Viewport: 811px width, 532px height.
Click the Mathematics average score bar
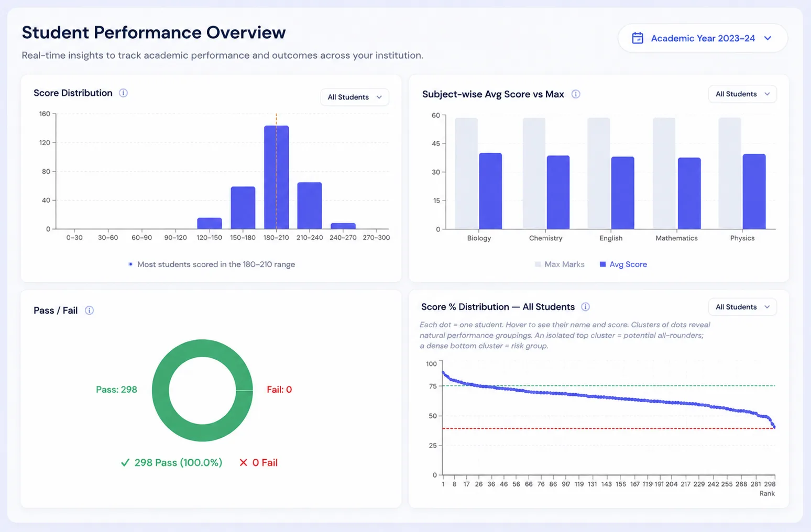point(689,193)
